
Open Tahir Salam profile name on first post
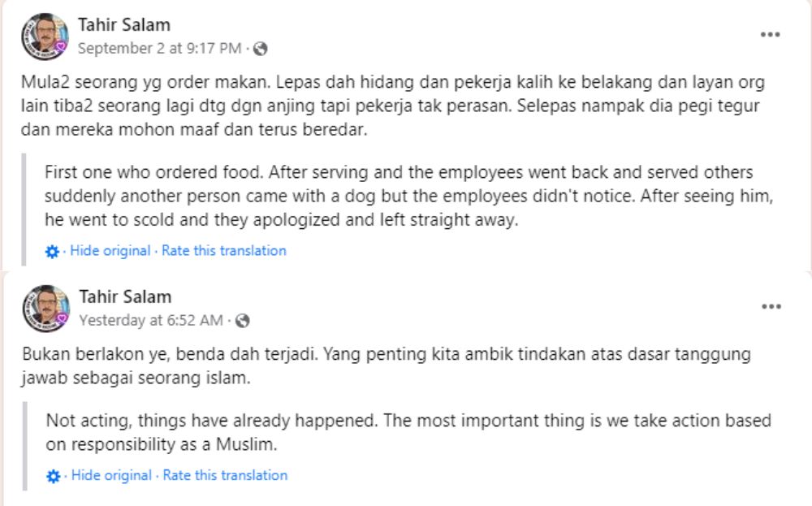pyautogui.click(x=124, y=24)
